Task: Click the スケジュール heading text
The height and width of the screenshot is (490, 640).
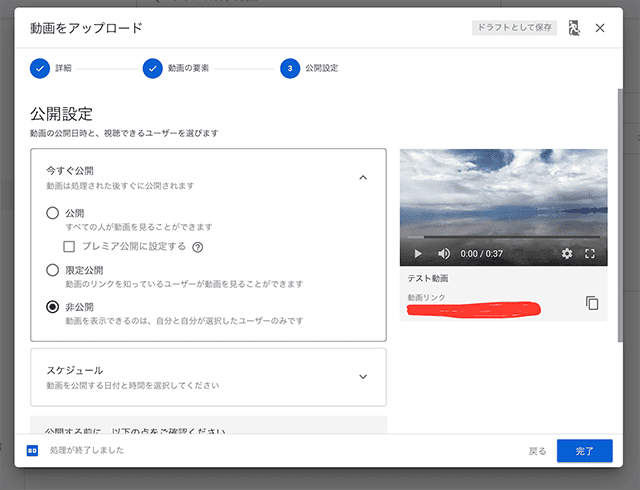Action: click(x=74, y=370)
